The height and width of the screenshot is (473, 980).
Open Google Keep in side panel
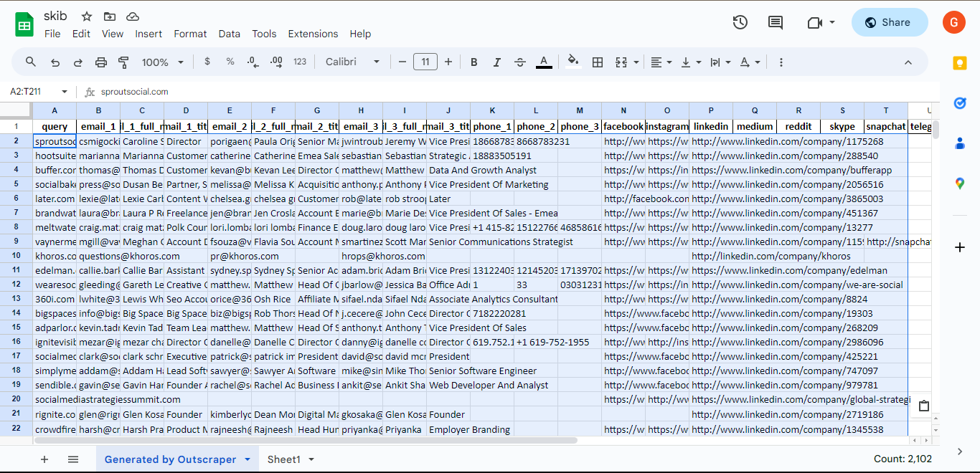[960, 63]
